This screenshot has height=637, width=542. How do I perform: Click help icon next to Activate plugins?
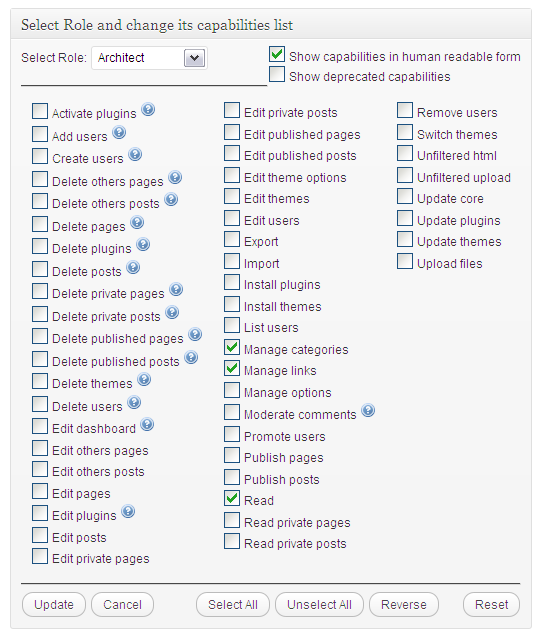pyautogui.click(x=148, y=109)
